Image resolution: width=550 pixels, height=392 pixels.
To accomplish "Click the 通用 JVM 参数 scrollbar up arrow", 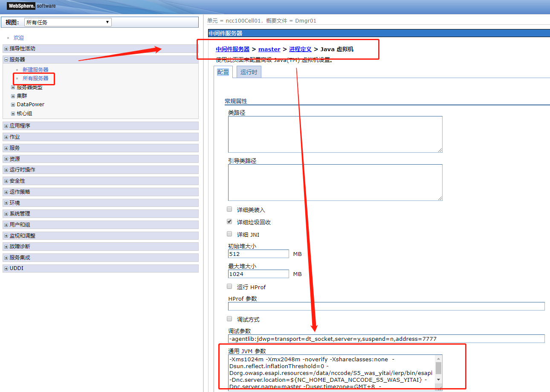I will 439,358.
